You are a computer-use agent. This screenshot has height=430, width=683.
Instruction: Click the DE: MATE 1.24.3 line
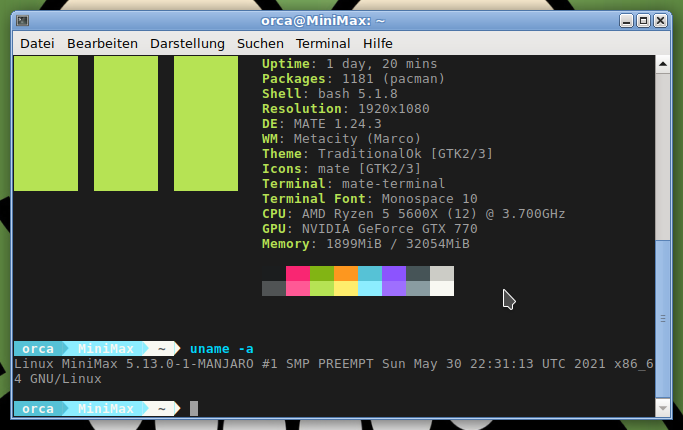coord(321,124)
